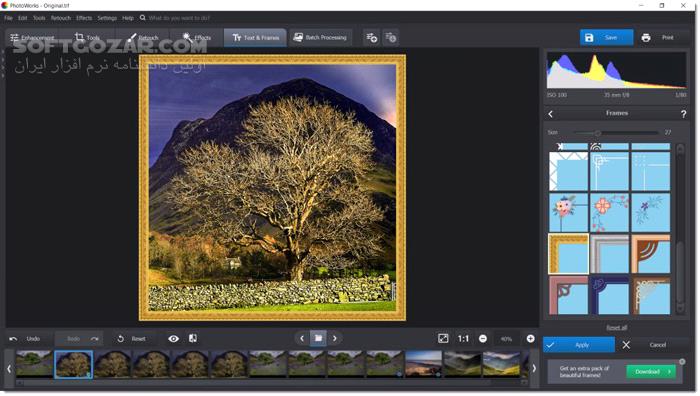Click the Undo button

point(25,339)
